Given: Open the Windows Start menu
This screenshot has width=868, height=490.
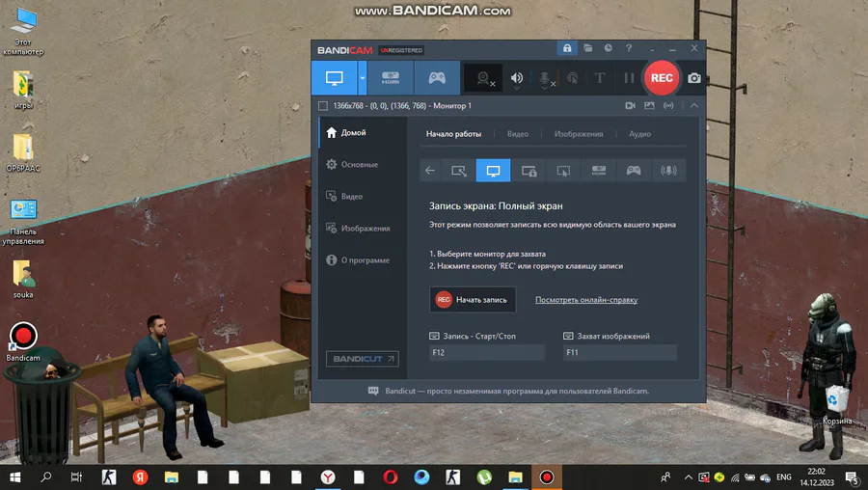Looking at the screenshot, I should point(14,476).
